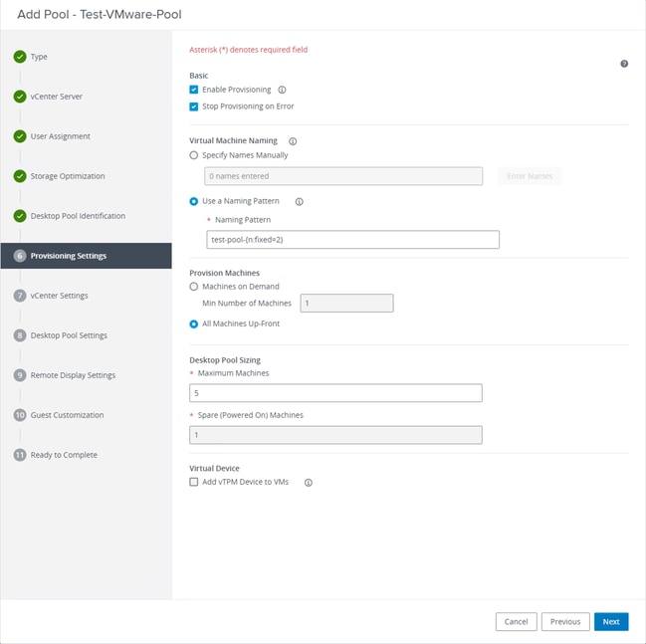Click the green check icon for User Assignment

click(20, 136)
